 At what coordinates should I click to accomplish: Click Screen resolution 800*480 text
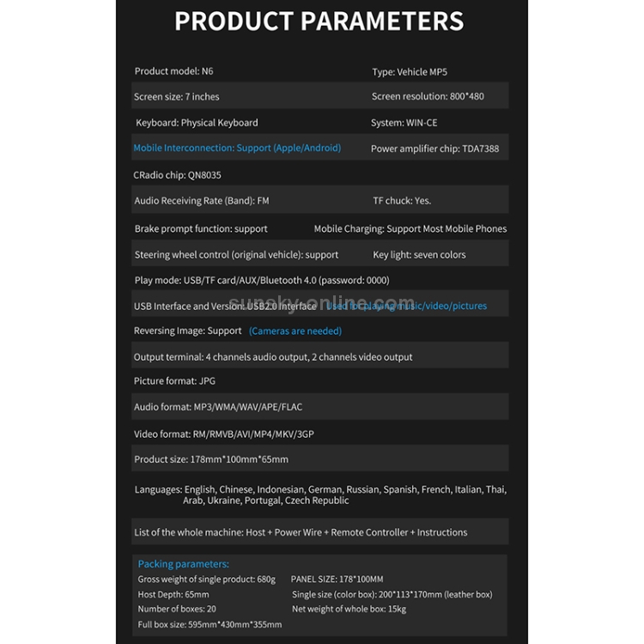(x=428, y=96)
